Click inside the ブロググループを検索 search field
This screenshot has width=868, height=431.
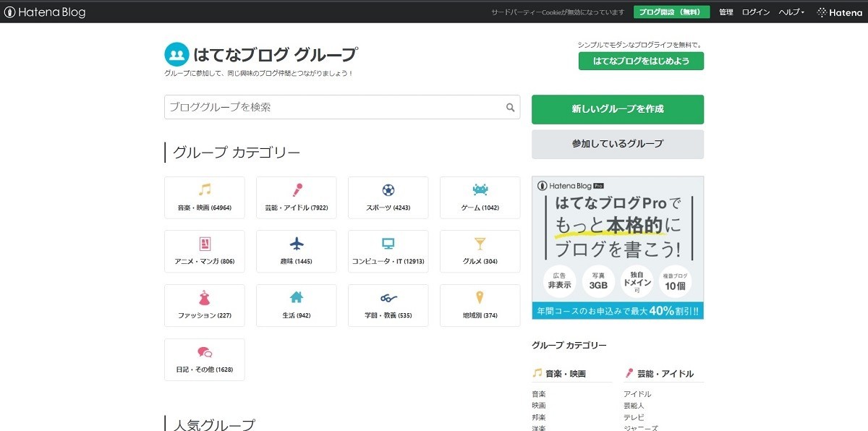[x=325, y=106]
